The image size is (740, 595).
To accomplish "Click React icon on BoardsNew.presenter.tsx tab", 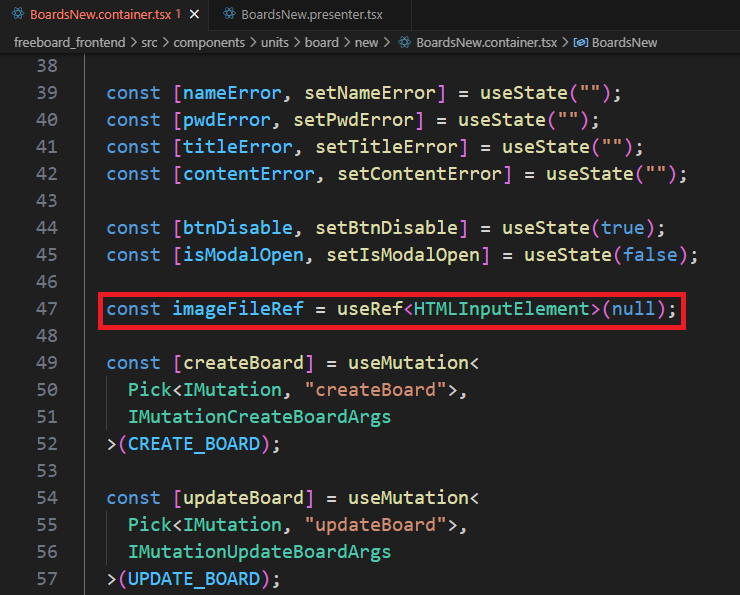I will click(229, 14).
